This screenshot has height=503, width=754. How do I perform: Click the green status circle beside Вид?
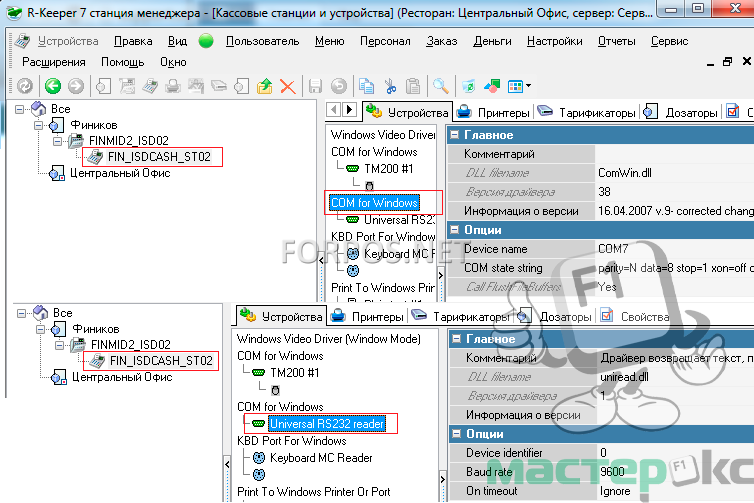pyautogui.click(x=206, y=41)
